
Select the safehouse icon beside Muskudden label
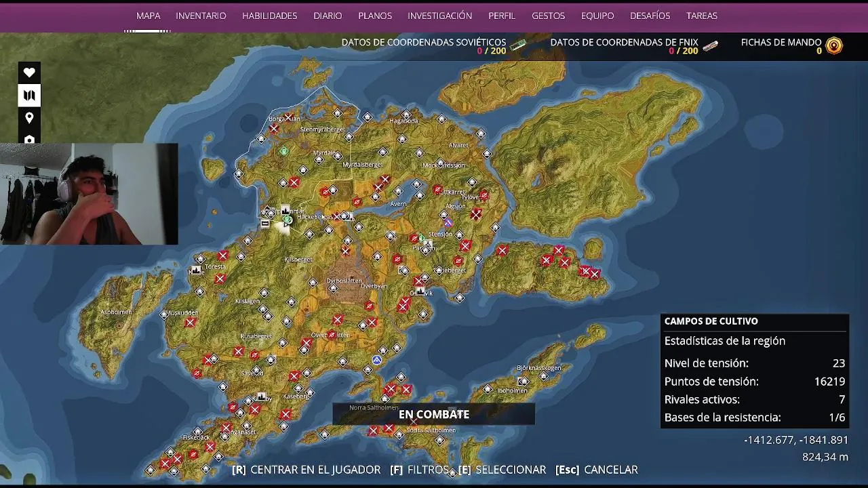[x=164, y=314]
